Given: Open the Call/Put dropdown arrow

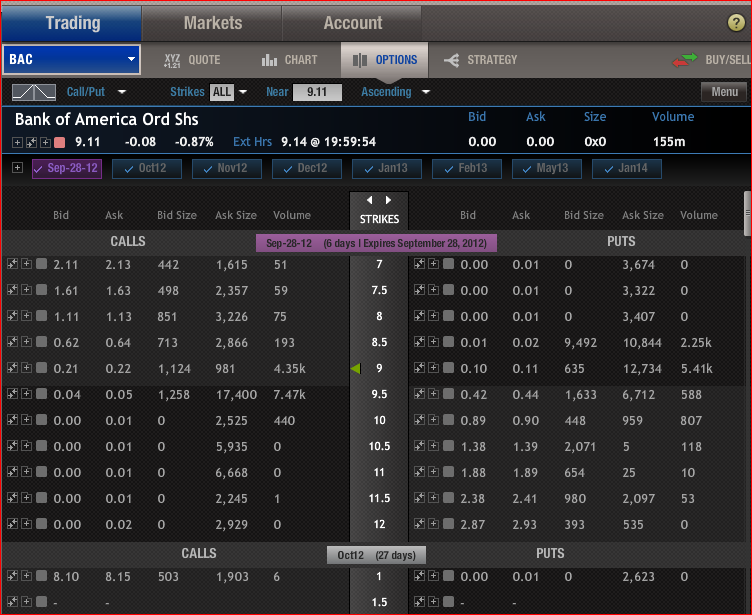Looking at the screenshot, I should pyautogui.click(x=122, y=92).
